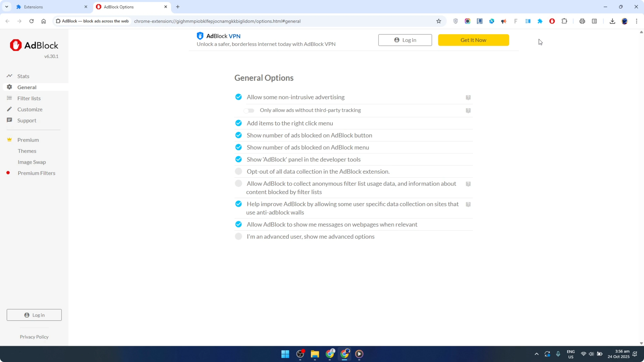The height and width of the screenshot is (362, 644).
Task: Disable 'Show number of ads blocked on AdBlock button'
Action: 239,135
